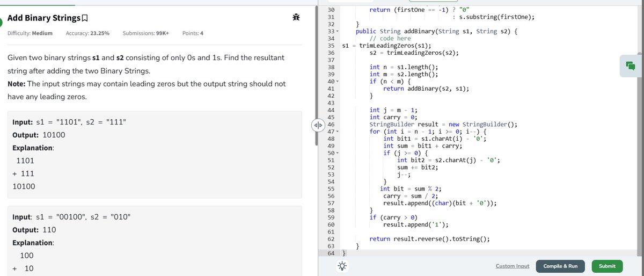Place cursor on int carry = 0 line
Image resolution: width=644 pixels, height=276 pixels.
click(393, 117)
